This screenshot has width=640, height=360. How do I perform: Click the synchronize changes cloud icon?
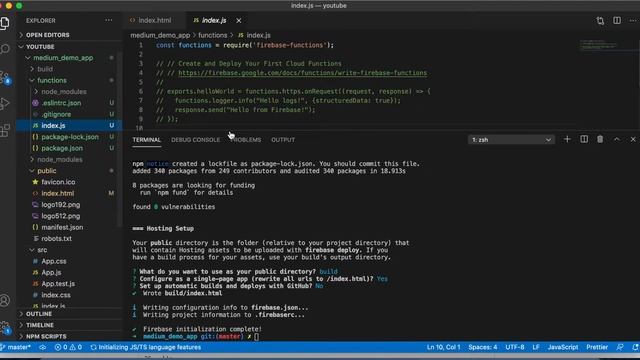pos(42,347)
